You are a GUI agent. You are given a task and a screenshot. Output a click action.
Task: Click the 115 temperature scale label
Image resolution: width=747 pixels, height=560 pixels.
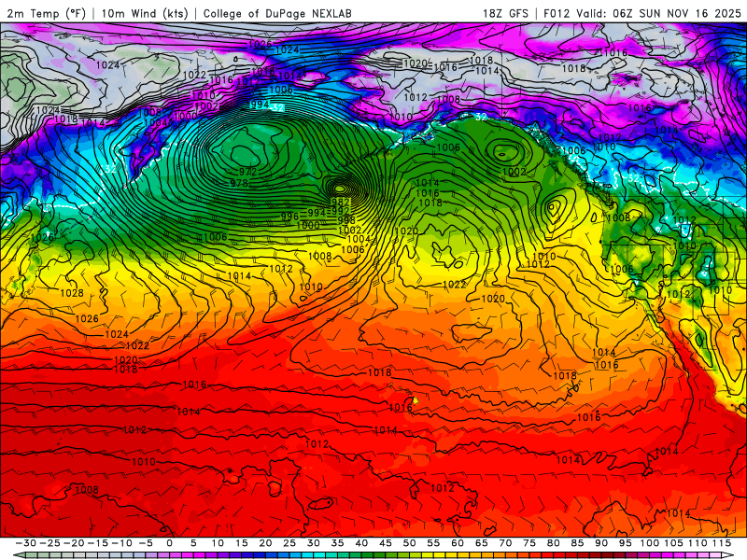[722, 543]
